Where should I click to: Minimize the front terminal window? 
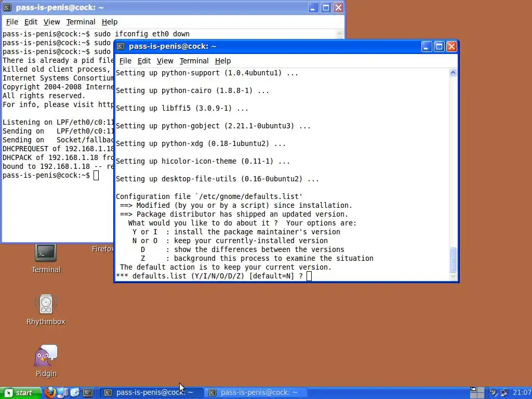(426, 46)
